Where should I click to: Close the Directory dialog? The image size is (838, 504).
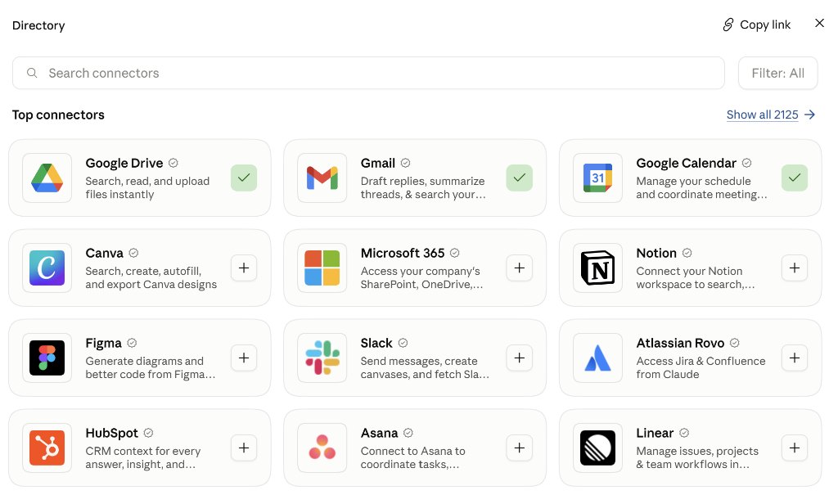pyautogui.click(x=819, y=23)
